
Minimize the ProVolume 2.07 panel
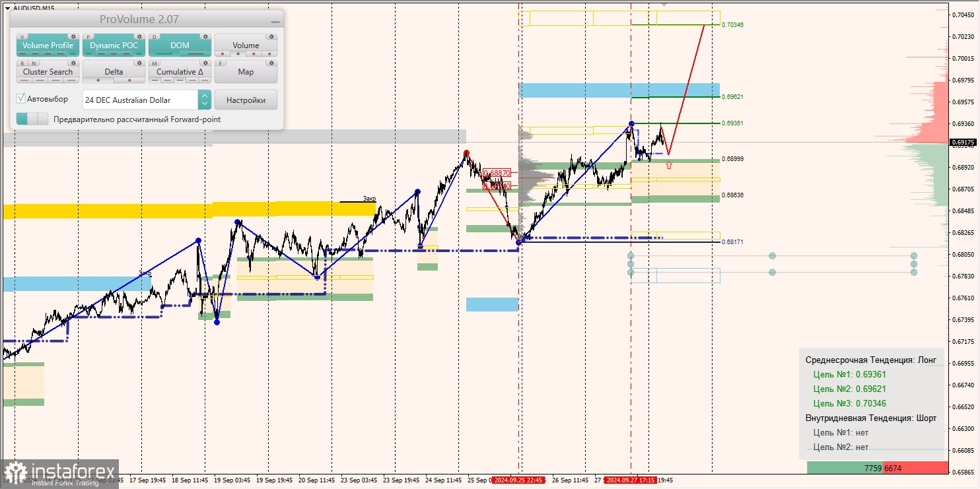pyautogui.click(x=275, y=22)
